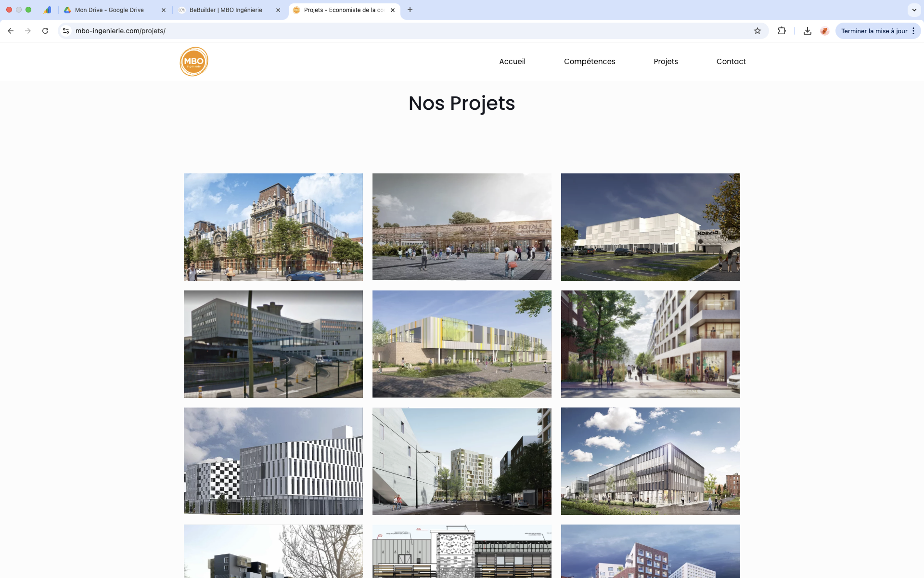Click Terminer la mise à jour button

click(x=873, y=31)
